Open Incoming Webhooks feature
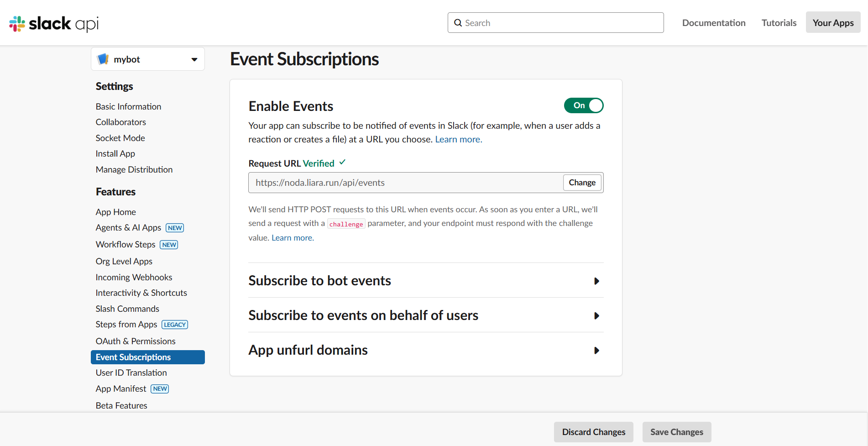868x446 pixels. [134, 277]
